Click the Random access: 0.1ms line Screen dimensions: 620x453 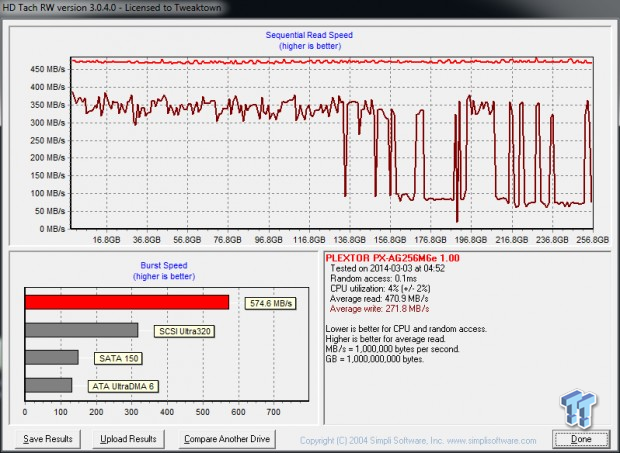[373, 279]
